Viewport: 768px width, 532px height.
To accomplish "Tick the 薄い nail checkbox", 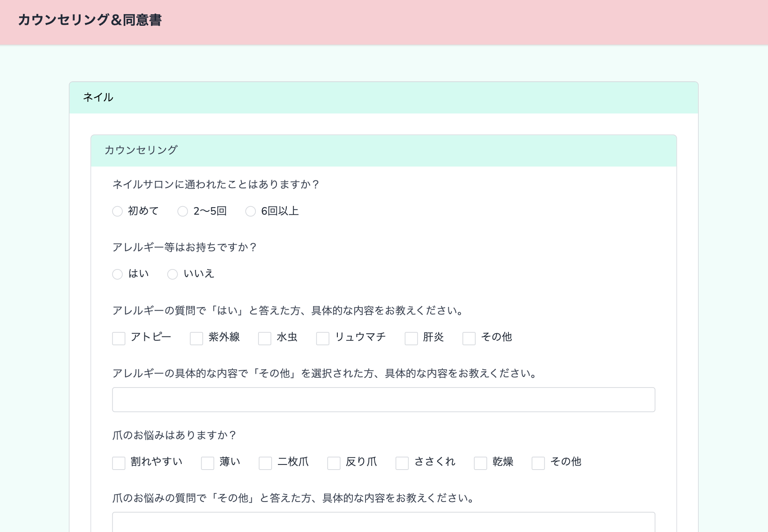I will (208, 463).
